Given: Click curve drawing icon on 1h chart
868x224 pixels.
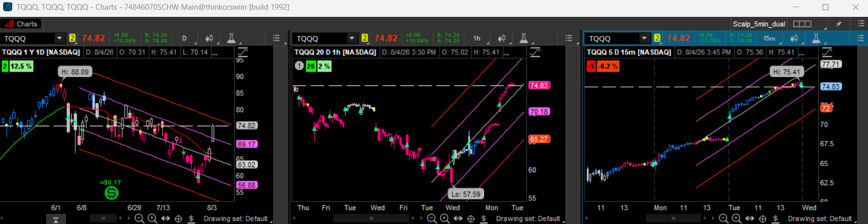Looking at the screenshot, I should 535,52.
